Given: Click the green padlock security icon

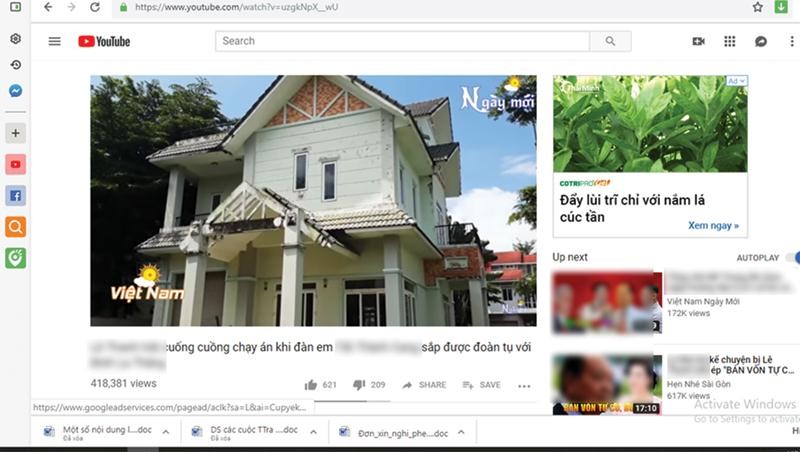Looking at the screenshot, I should point(123,7).
